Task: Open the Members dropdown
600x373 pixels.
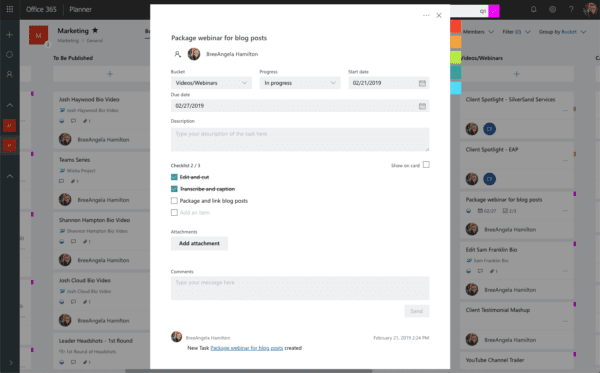Action: point(478,32)
